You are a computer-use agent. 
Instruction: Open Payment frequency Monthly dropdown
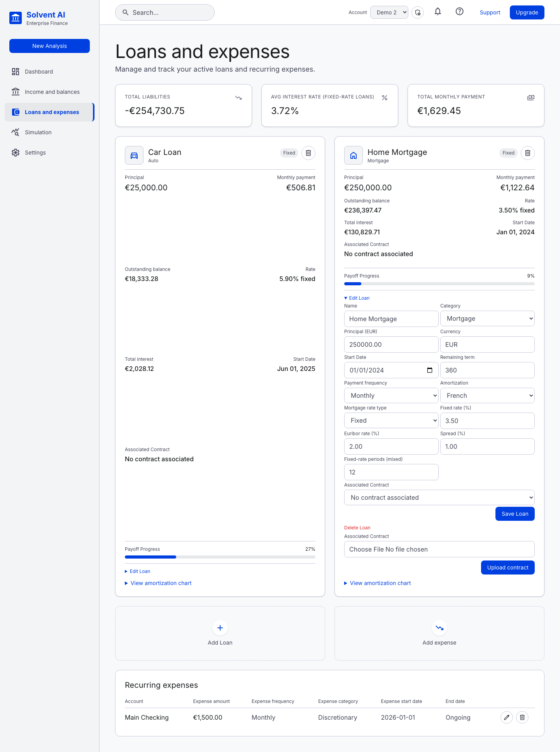coord(391,395)
